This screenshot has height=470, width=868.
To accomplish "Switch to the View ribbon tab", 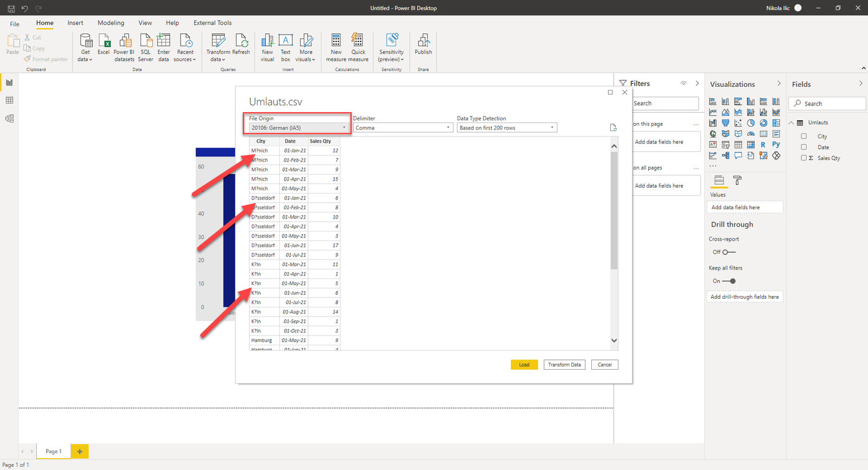I will pyautogui.click(x=145, y=23).
